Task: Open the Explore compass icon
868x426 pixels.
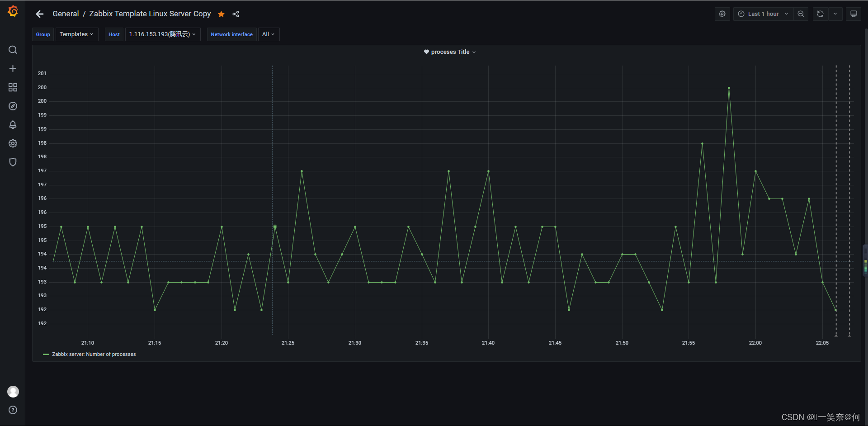Action: coord(13,106)
